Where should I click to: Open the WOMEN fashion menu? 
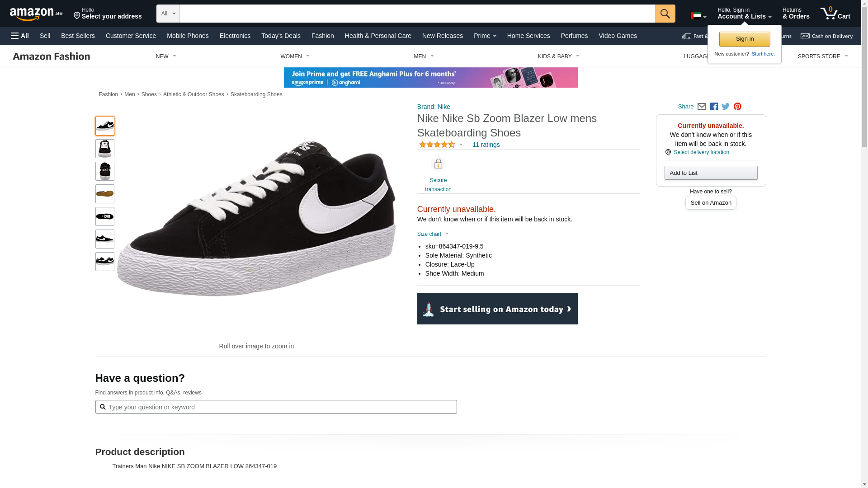[x=295, y=56]
